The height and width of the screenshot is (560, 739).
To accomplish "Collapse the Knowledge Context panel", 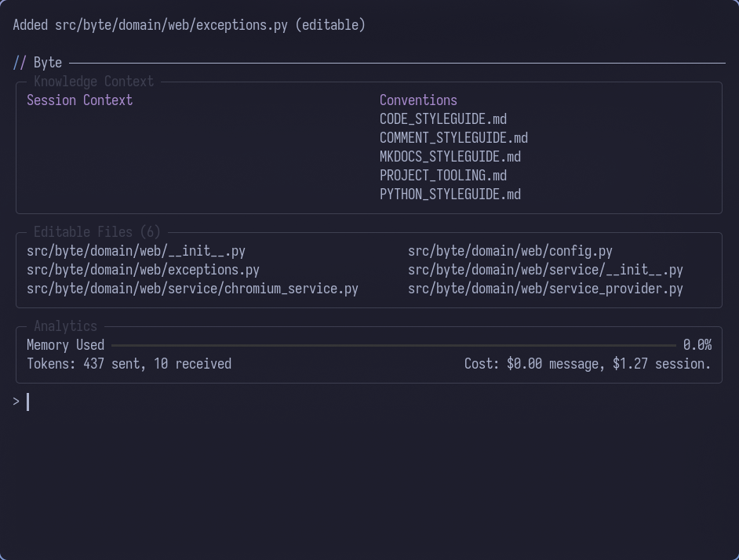I will click(x=93, y=82).
